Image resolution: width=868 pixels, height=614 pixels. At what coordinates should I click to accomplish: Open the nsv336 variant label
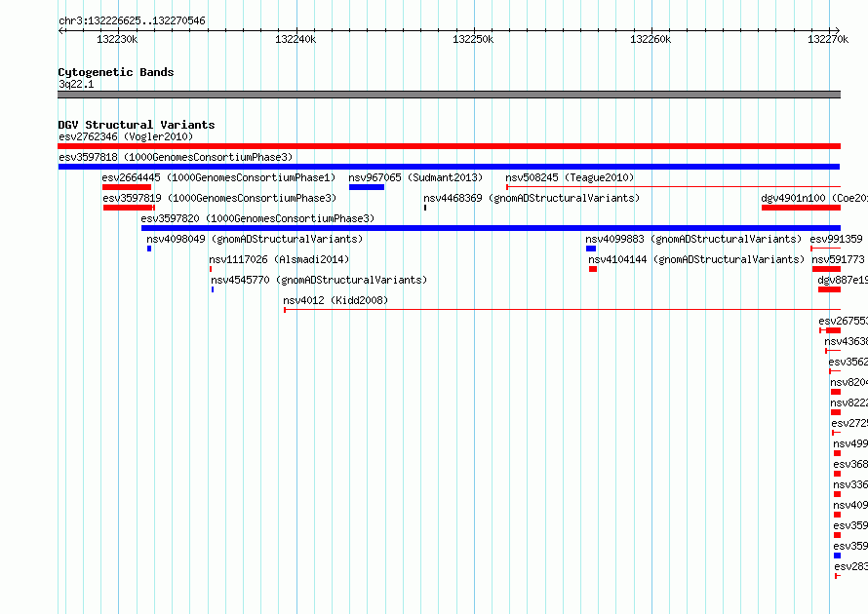coord(850,484)
